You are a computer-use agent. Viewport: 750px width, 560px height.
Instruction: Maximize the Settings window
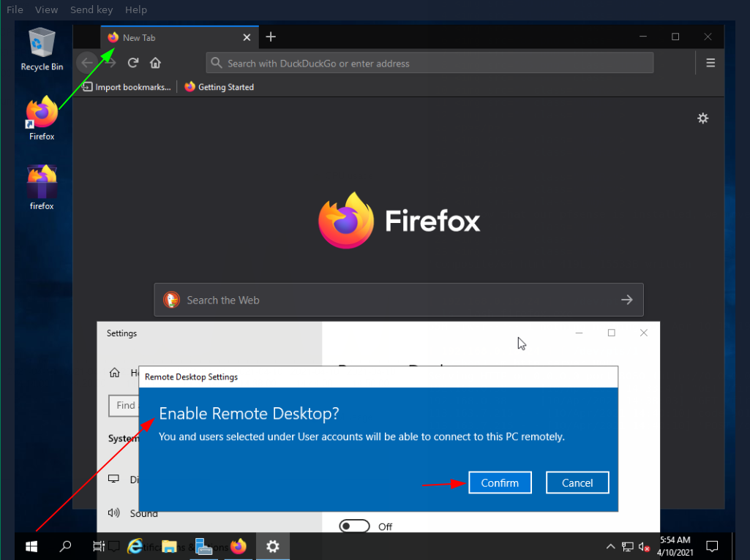[x=611, y=333]
